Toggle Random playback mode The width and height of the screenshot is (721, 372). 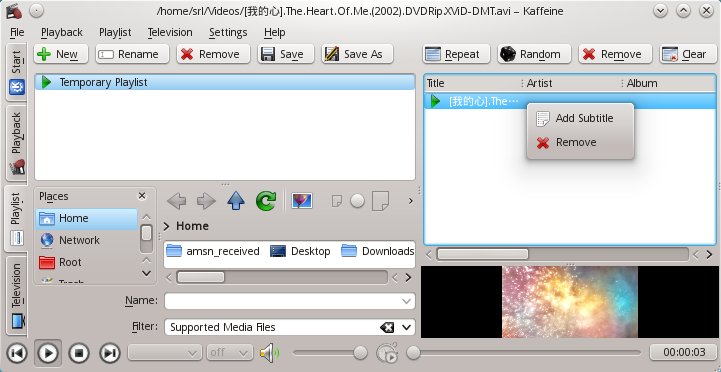pyautogui.click(x=534, y=54)
